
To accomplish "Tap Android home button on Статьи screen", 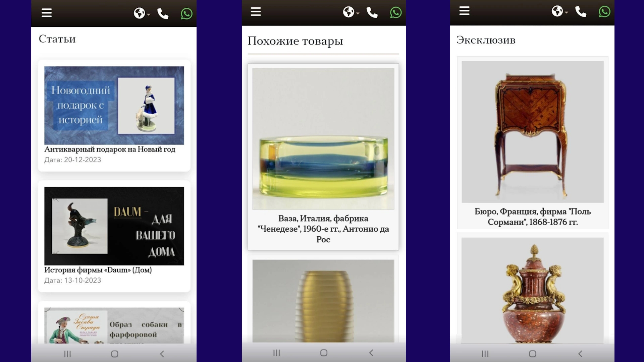I will [115, 354].
